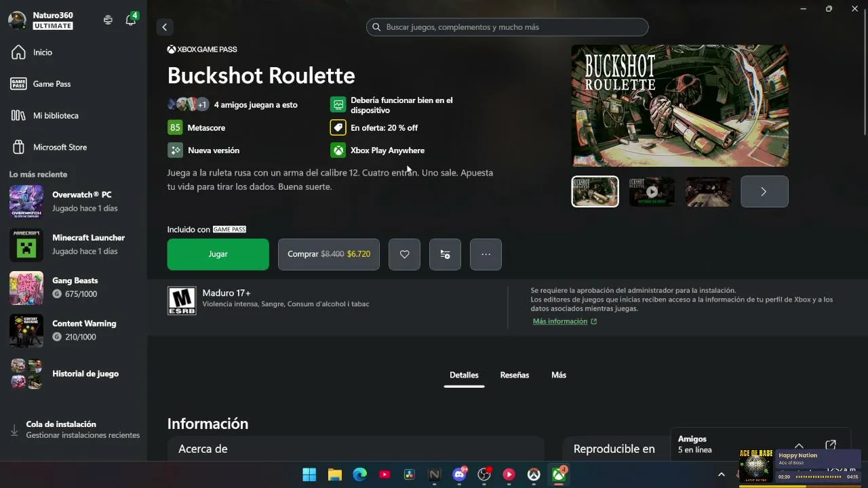Click the Xbox Play Anywhere icon
The width and height of the screenshot is (868, 488).
(x=338, y=150)
